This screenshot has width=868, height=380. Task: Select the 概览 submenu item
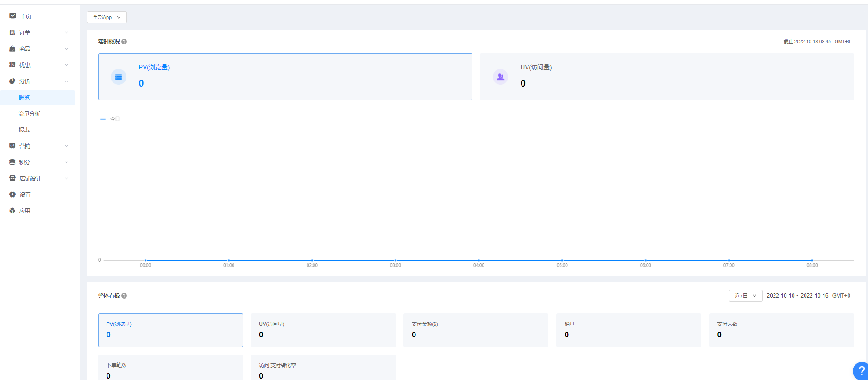point(38,97)
